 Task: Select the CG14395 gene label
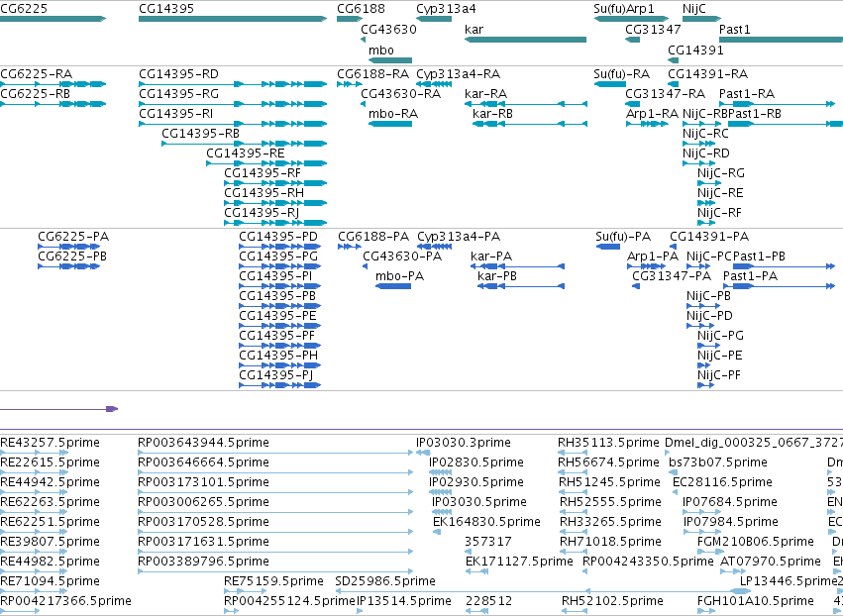click(x=166, y=9)
